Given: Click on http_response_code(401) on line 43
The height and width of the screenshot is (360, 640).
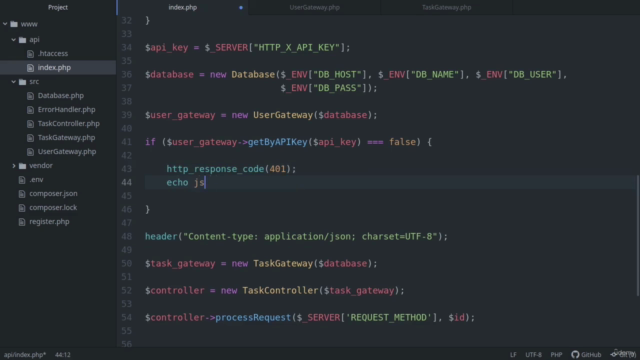Looking at the screenshot, I should [231, 169].
